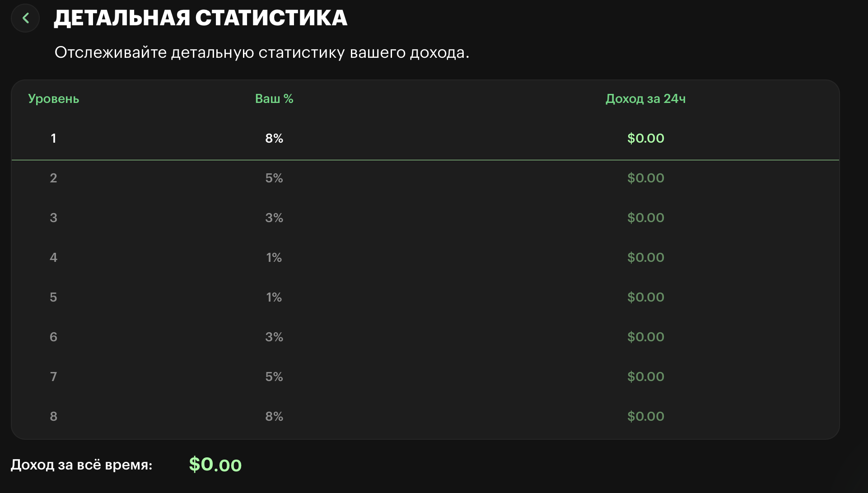Click the all-time income $0.00 total
This screenshot has width=868, height=493.
215,465
